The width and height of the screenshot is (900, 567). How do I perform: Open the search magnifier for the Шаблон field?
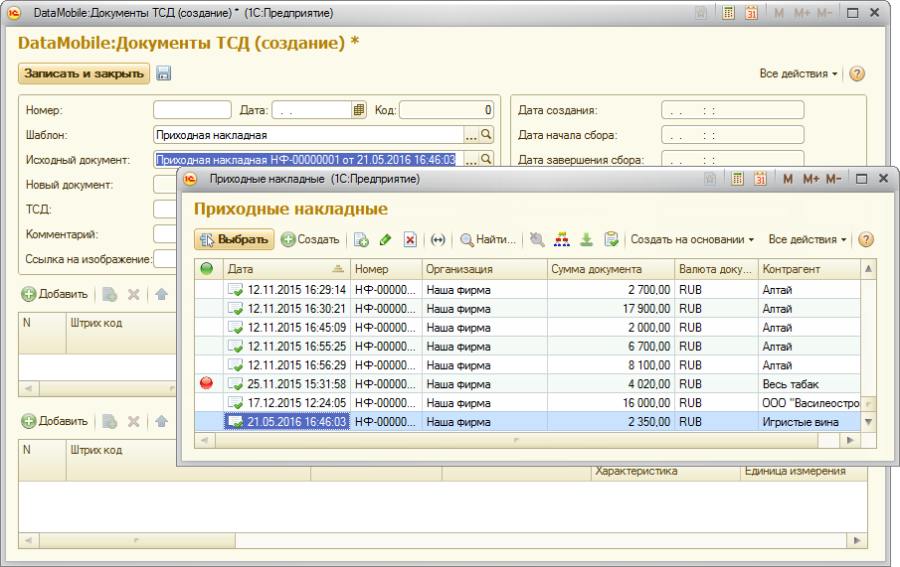point(486,134)
